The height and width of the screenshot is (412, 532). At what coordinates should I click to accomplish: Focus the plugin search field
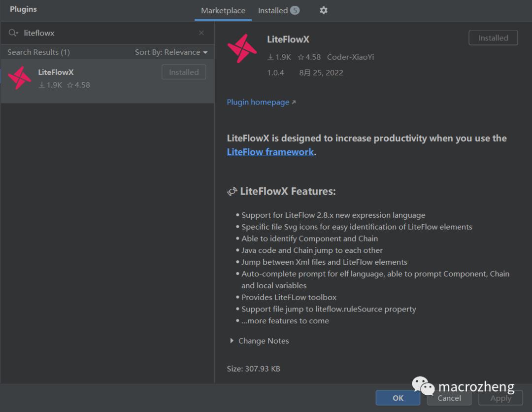[x=107, y=33]
